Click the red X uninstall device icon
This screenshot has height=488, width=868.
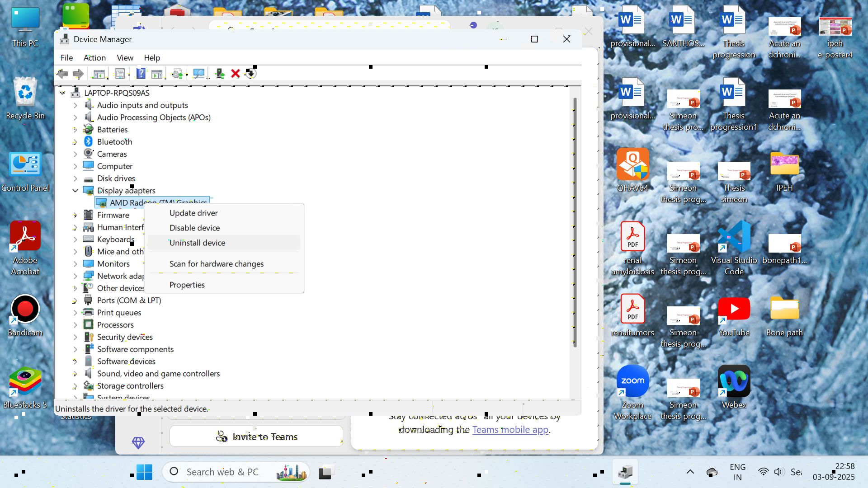235,73
